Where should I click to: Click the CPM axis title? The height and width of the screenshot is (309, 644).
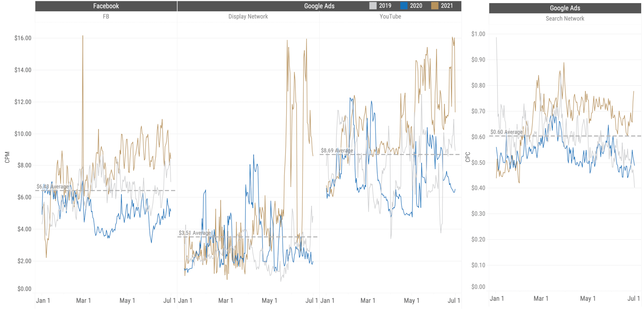point(7,157)
